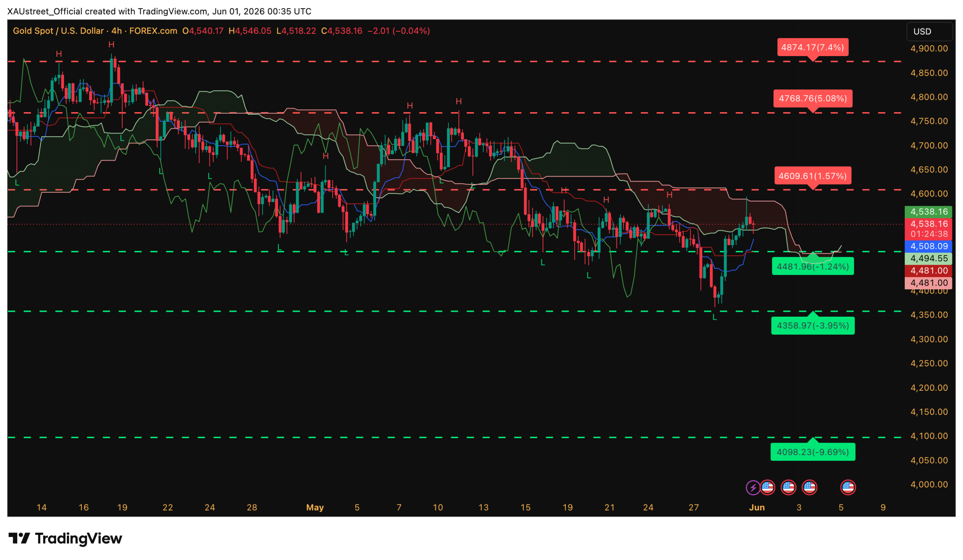The width and height of the screenshot is (963, 560).
Task: Open the US flag event beside the lightning icon
Action: pos(767,487)
